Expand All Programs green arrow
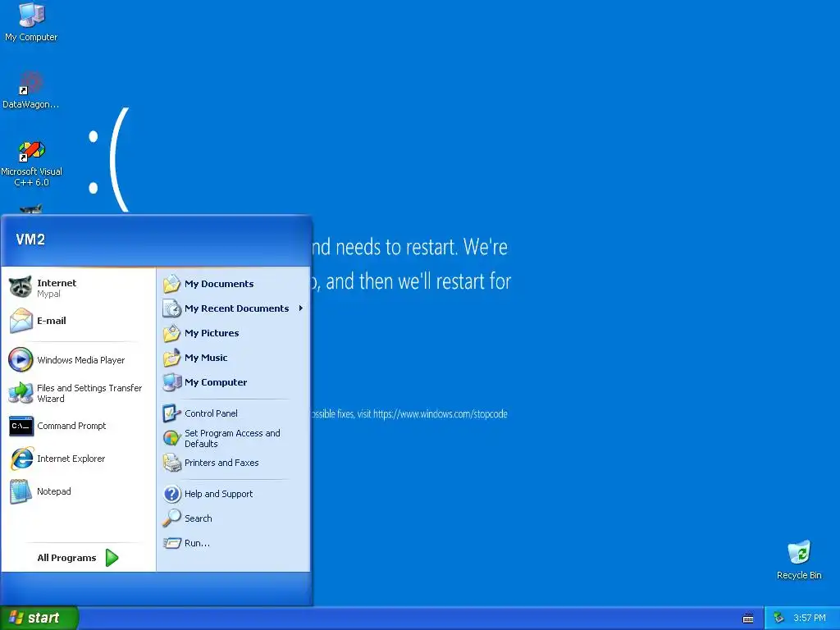Image resolution: width=840 pixels, height=630 pixels. point(112,558)
